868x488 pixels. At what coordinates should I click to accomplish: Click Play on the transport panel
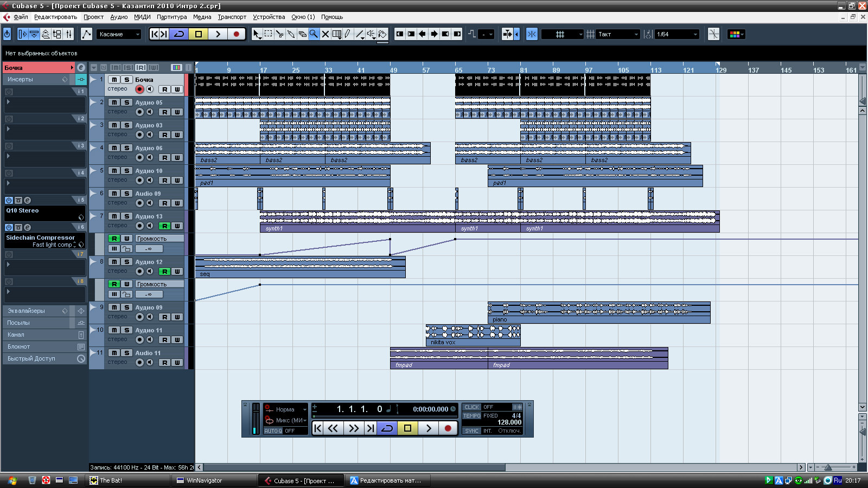click(428, 428)
